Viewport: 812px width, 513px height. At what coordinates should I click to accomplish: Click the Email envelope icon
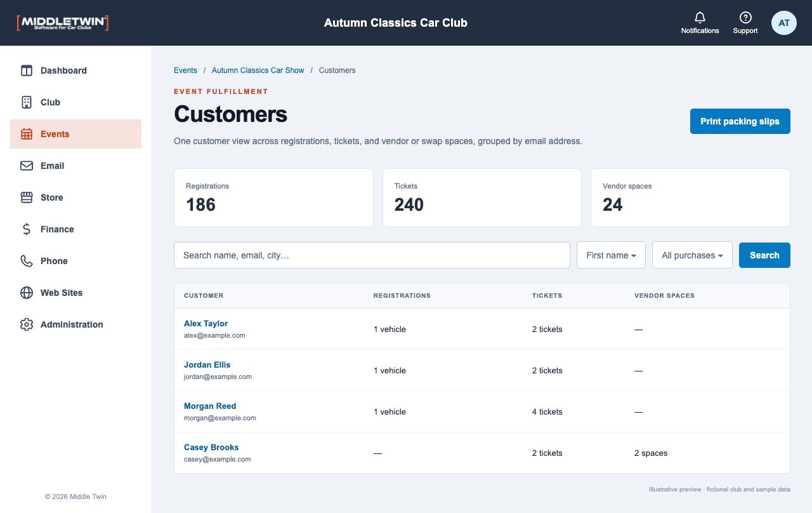(27, 166)
